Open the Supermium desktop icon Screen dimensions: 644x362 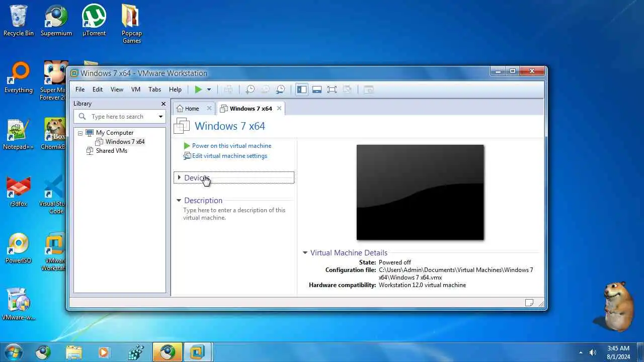coord(56,21)
